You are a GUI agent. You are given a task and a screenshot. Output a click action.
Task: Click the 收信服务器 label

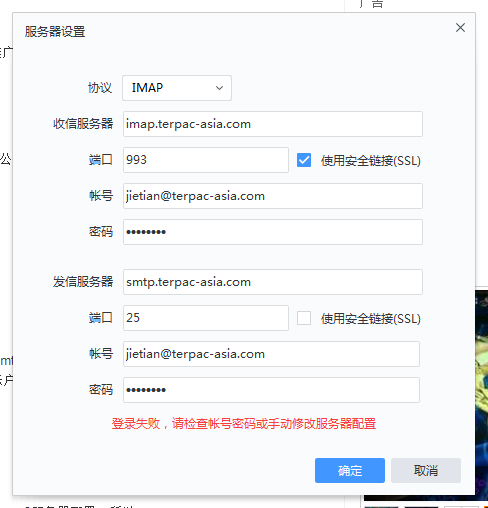click(x=83, y=124)
